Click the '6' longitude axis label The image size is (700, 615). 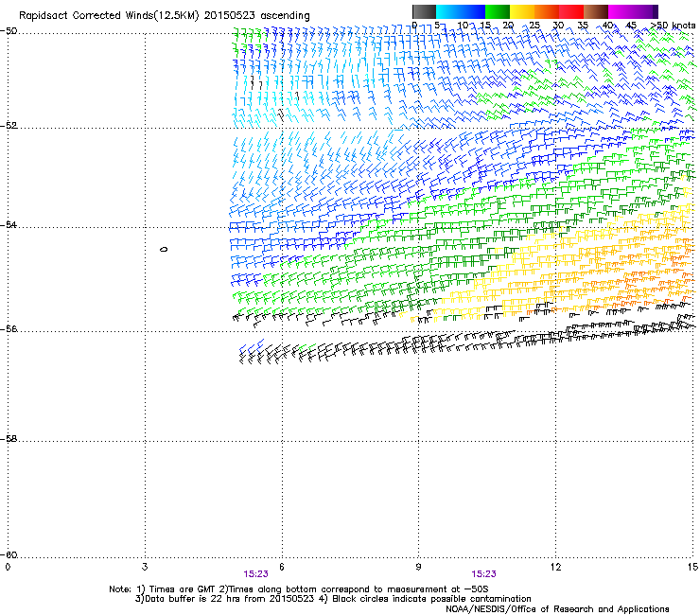click(x=282, y=567)
